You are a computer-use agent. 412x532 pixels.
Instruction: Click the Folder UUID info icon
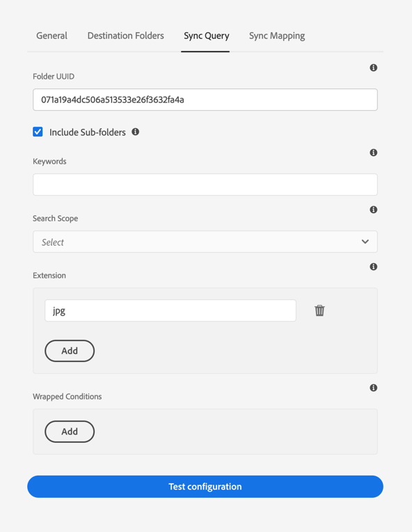tap(373, 68)
